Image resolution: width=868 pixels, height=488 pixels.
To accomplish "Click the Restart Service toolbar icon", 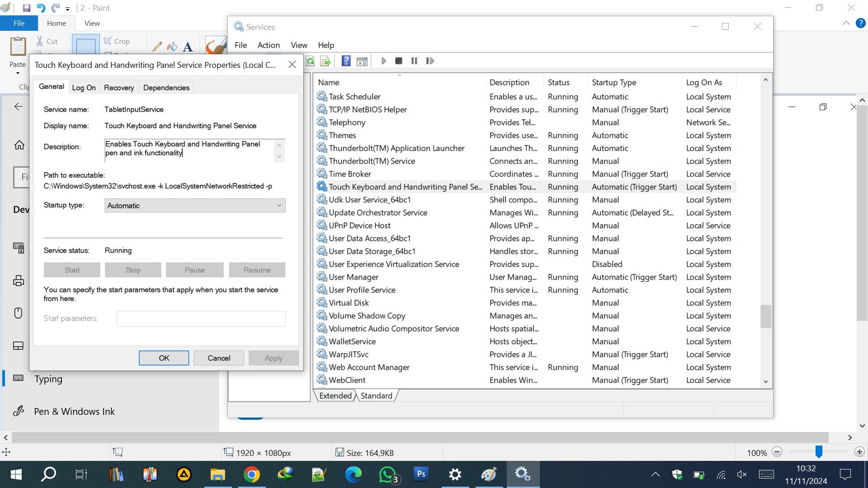I will (430, 61).
